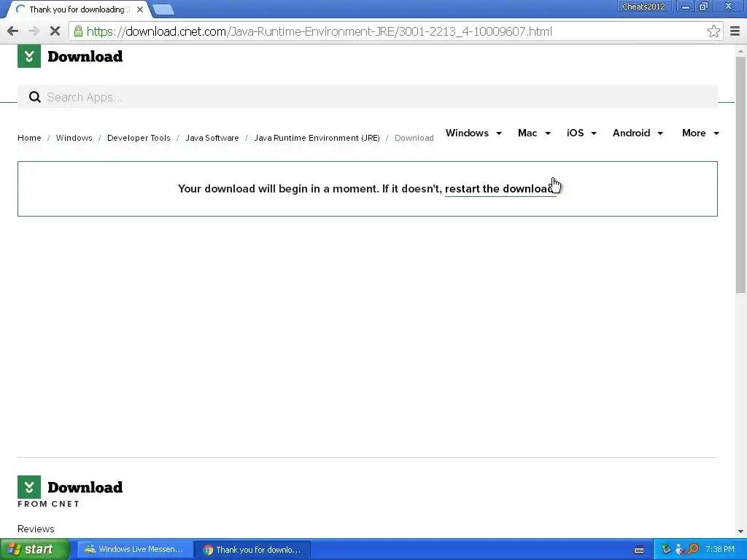The height and width of the screenshot is (560, 747).
Task: Click the browser back arrow
Action: pos(13,31)
